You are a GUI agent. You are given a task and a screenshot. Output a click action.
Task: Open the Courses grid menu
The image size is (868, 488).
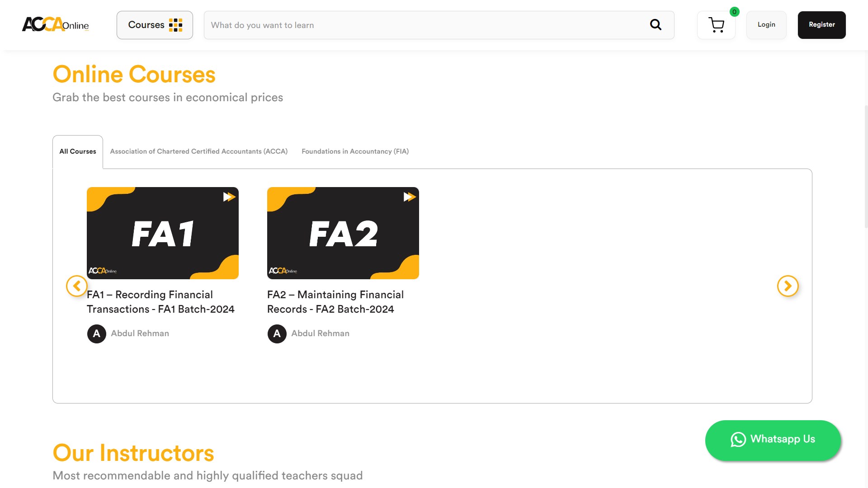tap(155, 25)
